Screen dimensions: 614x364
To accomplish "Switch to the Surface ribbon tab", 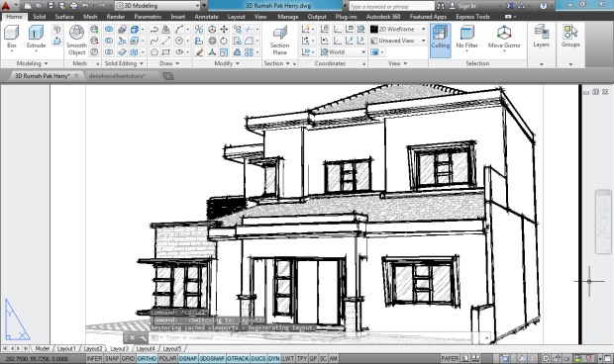I will [x=64, y=17].
